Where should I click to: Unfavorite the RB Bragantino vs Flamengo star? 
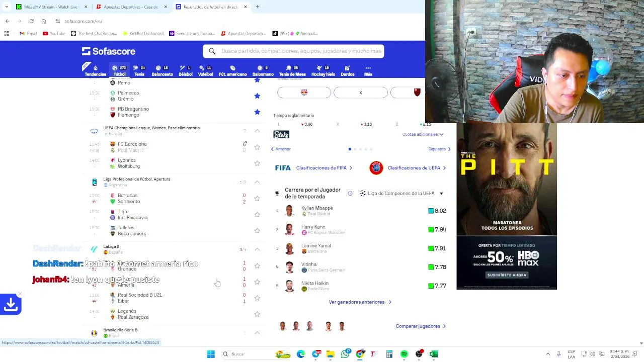click(x=257, y=112)
